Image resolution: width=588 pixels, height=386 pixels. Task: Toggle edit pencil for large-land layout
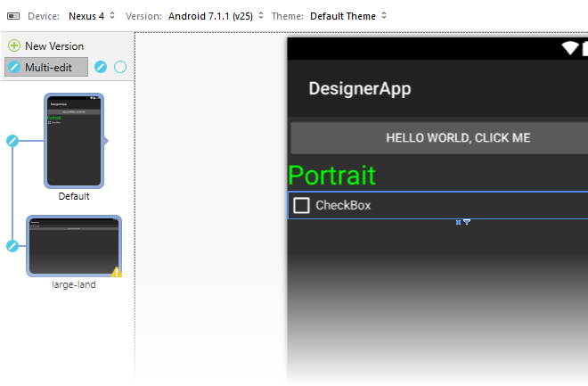[12, 246]
